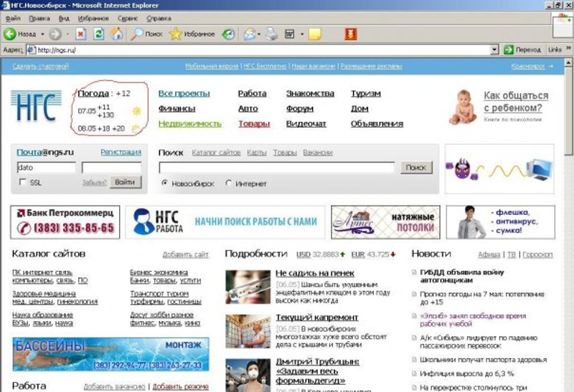Viewport: 574px width, 392px height.
Task: Click the main search input field
Action: coord(276,168)
